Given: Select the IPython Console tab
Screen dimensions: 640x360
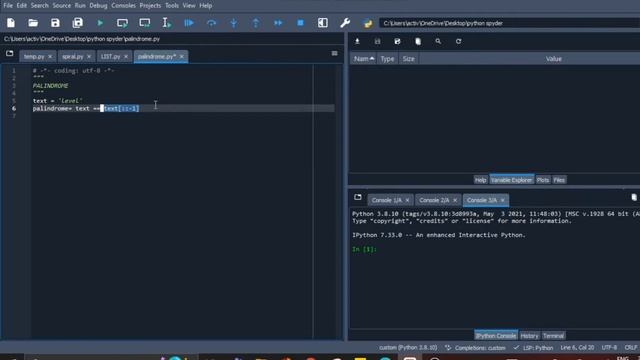Looking at the screenshot, I should coord(496,336).
